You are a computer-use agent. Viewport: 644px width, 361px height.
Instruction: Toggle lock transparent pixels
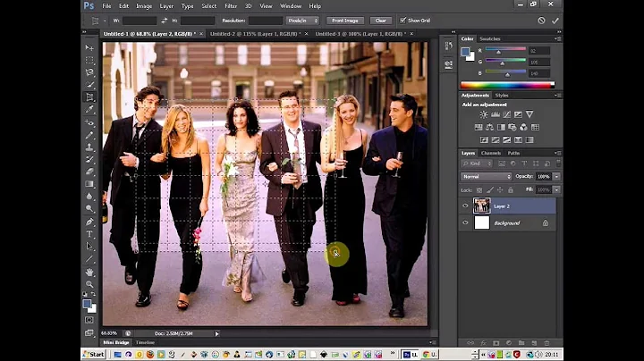tap(479, 190)
